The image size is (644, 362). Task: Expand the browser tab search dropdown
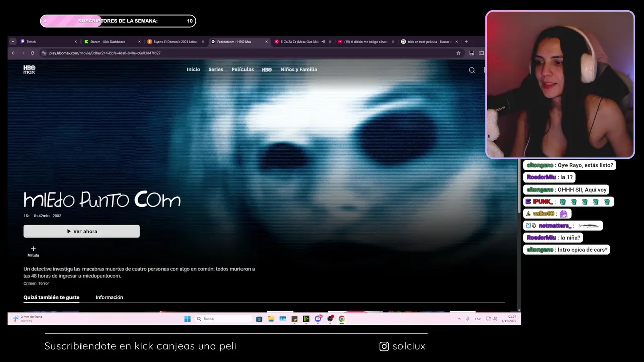(x=13, y=42)
